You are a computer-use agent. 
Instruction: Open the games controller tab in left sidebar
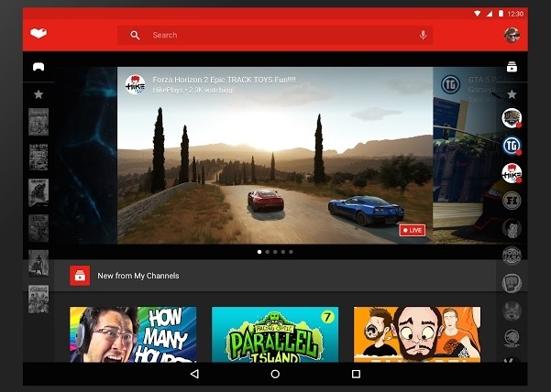click(39, 67)
